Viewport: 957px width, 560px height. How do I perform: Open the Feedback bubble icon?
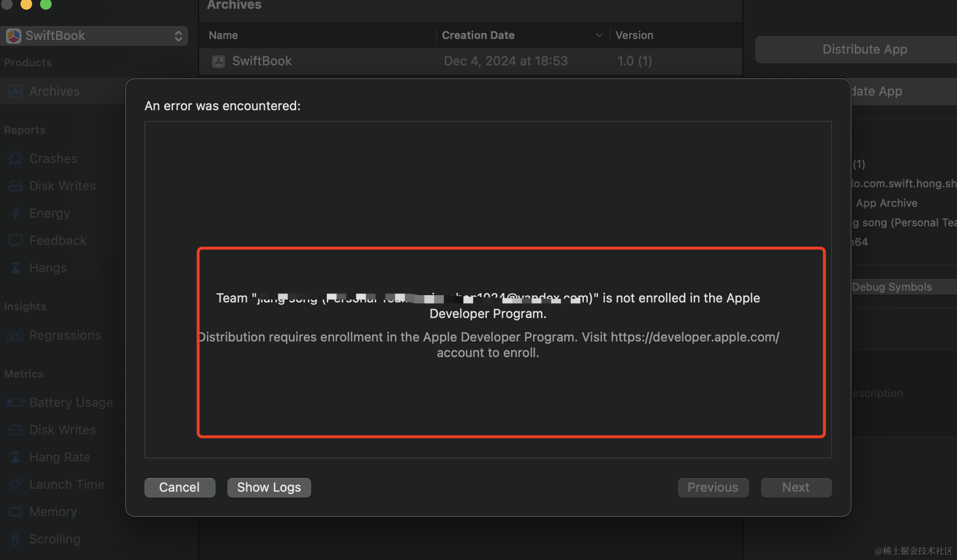[x=16, y=240]
